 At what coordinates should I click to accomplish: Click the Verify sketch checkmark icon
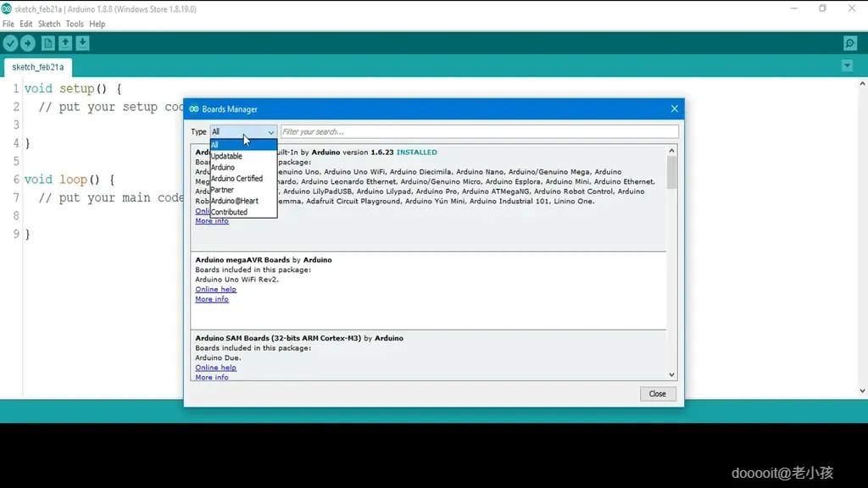(10, 43)
